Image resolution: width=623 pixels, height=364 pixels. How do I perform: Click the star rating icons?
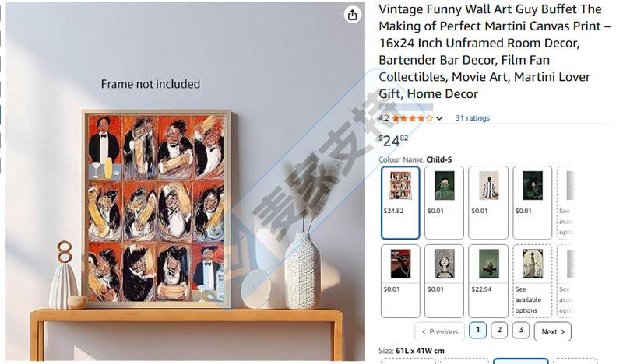pos(412,118)
